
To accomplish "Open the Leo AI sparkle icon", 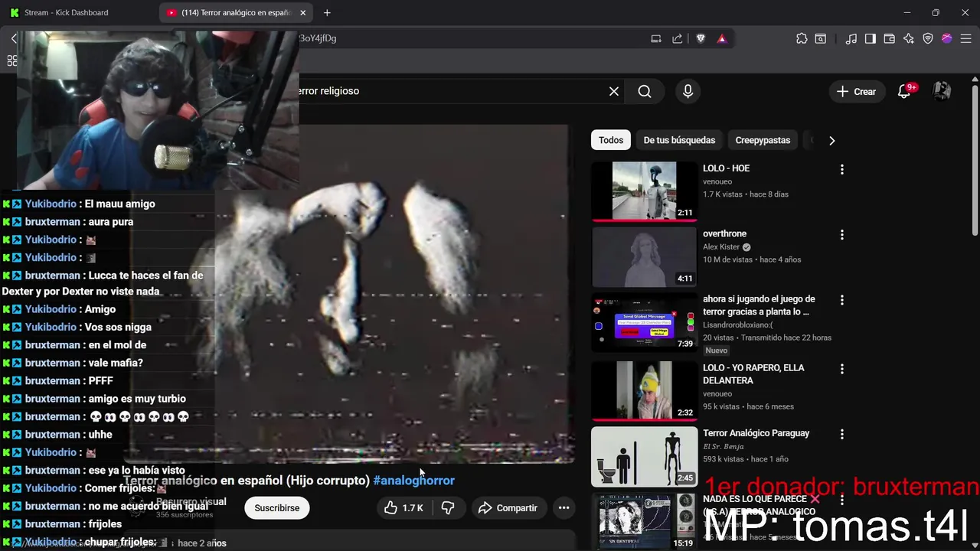I will click(x=909, y=38).
